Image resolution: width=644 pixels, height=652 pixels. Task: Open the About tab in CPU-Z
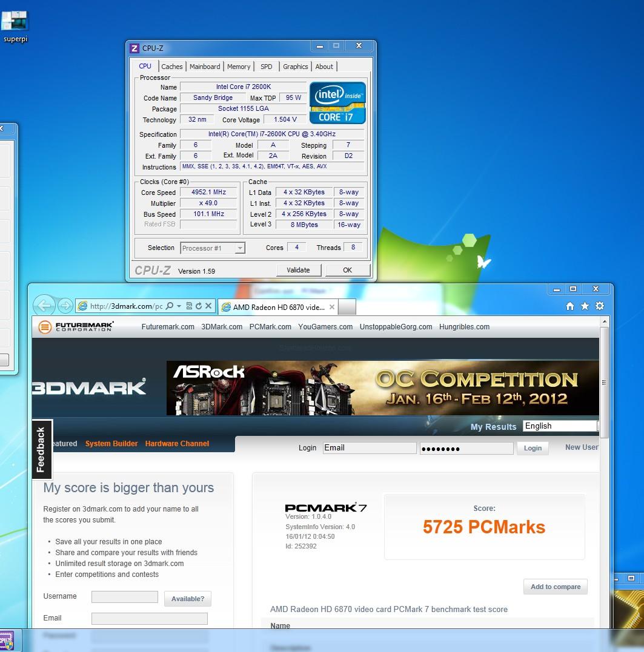(x=324, y=67)
